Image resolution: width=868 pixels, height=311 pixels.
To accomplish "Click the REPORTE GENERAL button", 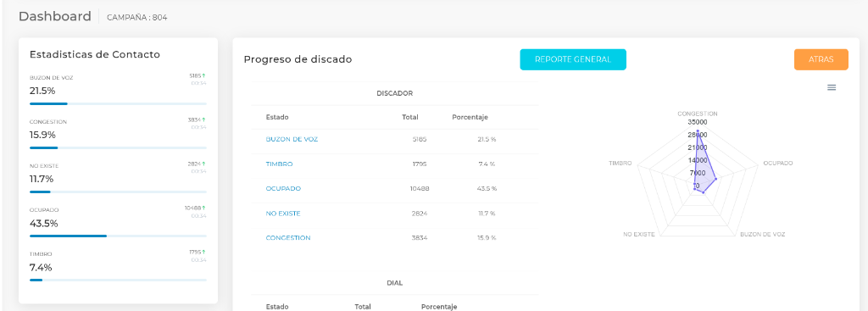I will 573,59.
